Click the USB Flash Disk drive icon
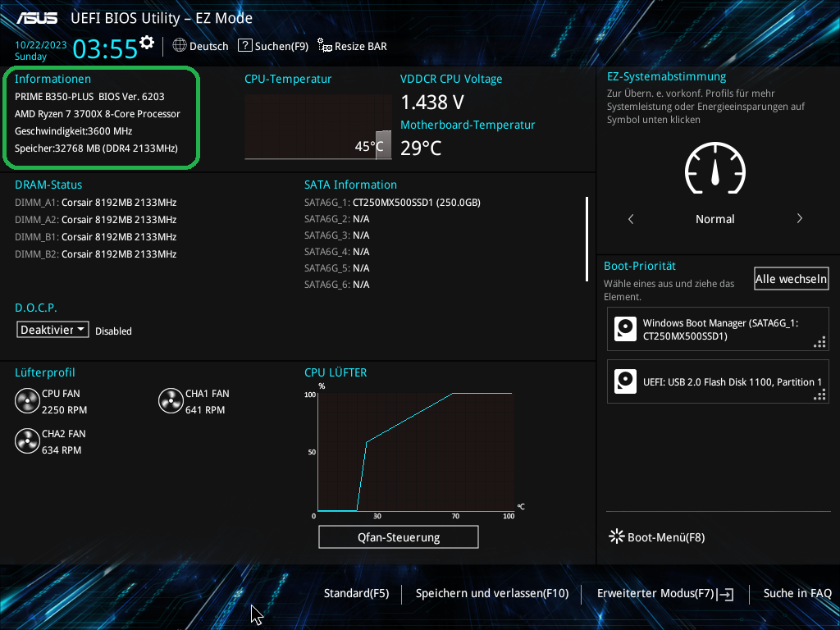The height and width of the screenshot is (630, 840). point(625,381)
